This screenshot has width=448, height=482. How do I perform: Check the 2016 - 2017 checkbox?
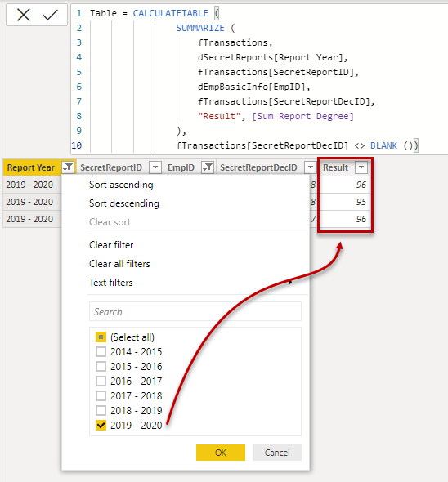click(101, 382)
